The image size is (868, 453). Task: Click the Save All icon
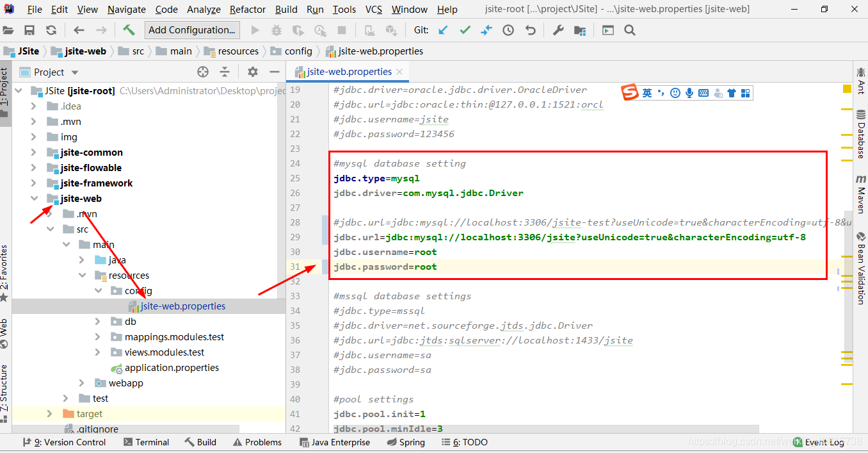click(x=29, y=30)
